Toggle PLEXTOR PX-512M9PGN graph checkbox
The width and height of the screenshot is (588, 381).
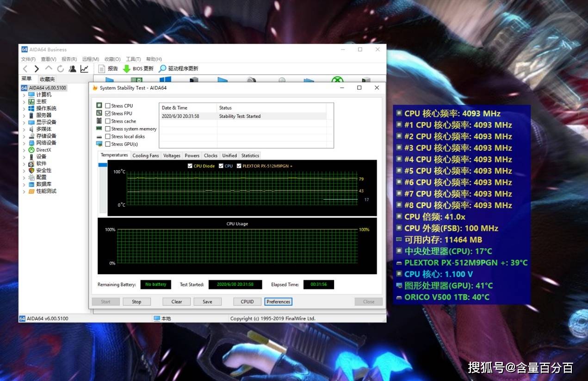point(239,166)
